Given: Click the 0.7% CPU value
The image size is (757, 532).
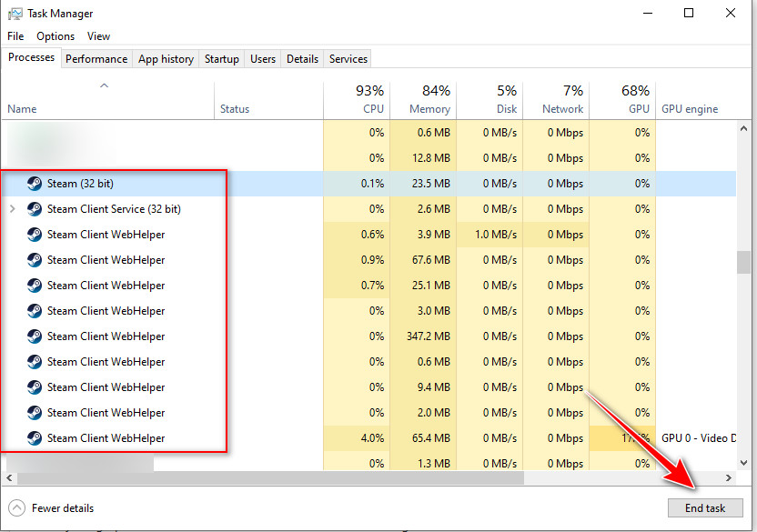Looking at the screenshot, I should [372, 286].
